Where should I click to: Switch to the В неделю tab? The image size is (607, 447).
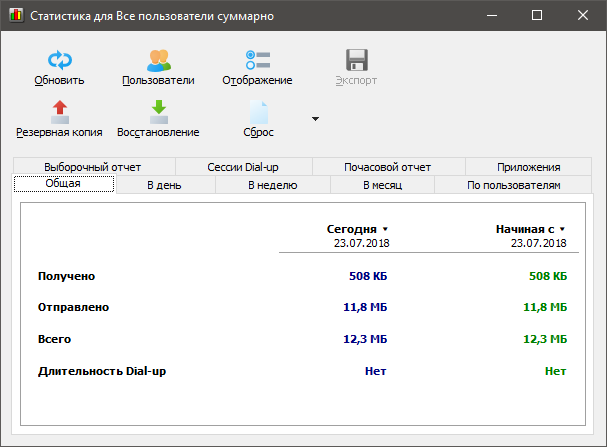[x=273, y=185]
